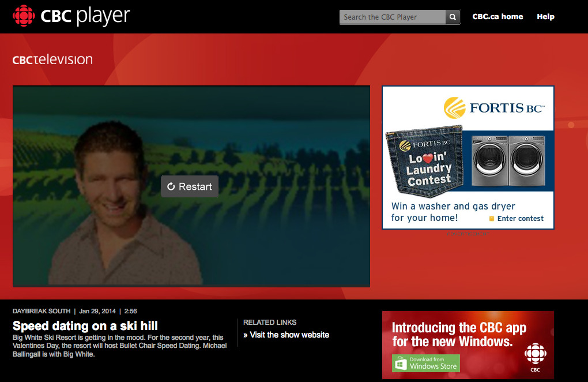Click the Big White Ski Resort description paragraph
588x382 pixels.
[120, 346]
